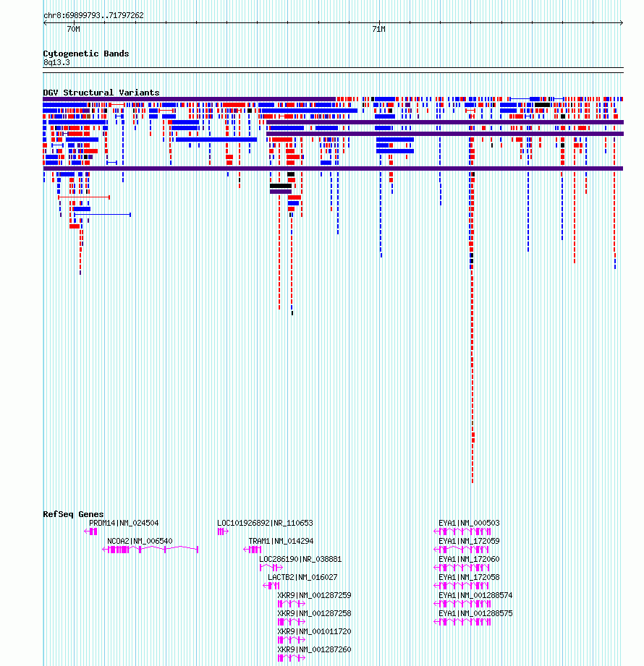Click the XKR9|NM_001287258 transcript label
The width and height of the screenshot is (644, 666).
point(314,613)
